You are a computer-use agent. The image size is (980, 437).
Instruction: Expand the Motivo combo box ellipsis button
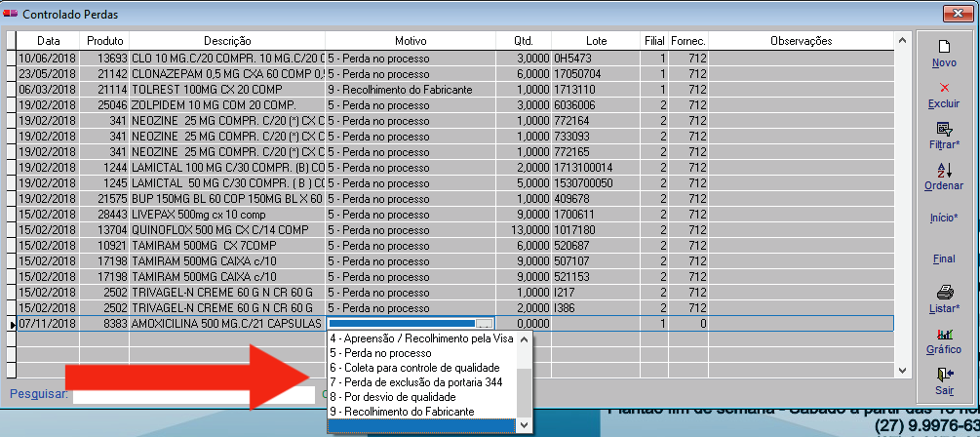click(x=485, y=323)
